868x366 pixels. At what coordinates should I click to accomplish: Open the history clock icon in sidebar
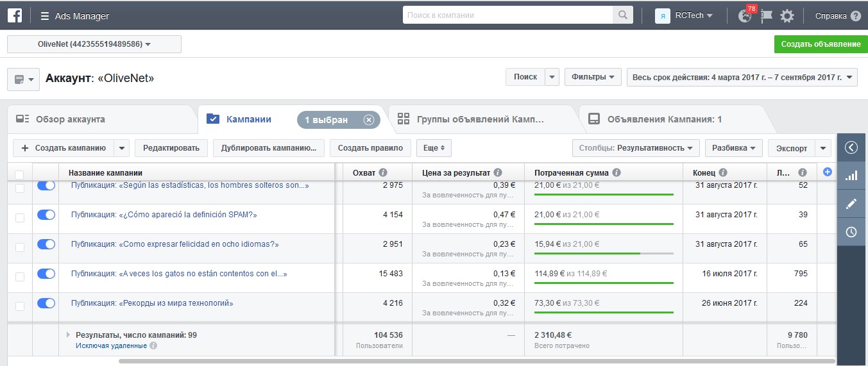point(851,232)
